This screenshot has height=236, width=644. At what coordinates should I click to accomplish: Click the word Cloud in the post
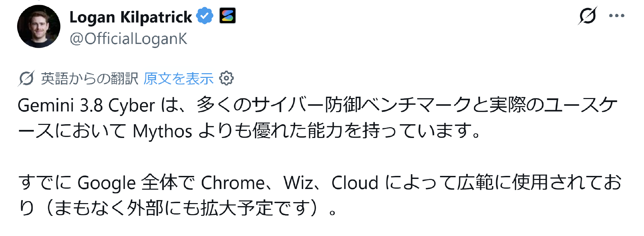[355, 183]
